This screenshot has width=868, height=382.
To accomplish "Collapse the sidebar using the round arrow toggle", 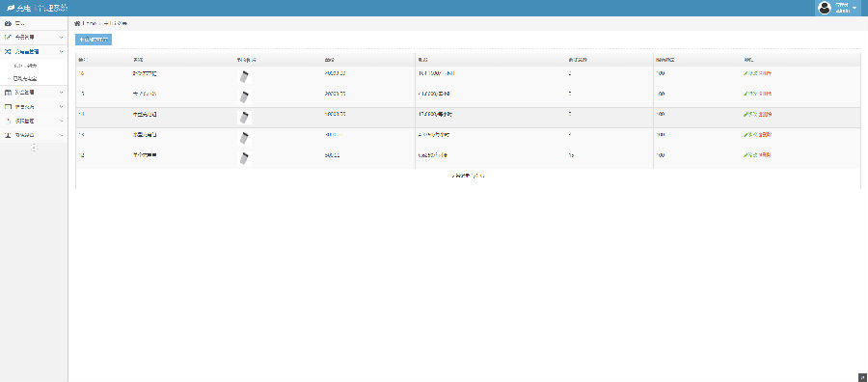I will tap(34, 148).
